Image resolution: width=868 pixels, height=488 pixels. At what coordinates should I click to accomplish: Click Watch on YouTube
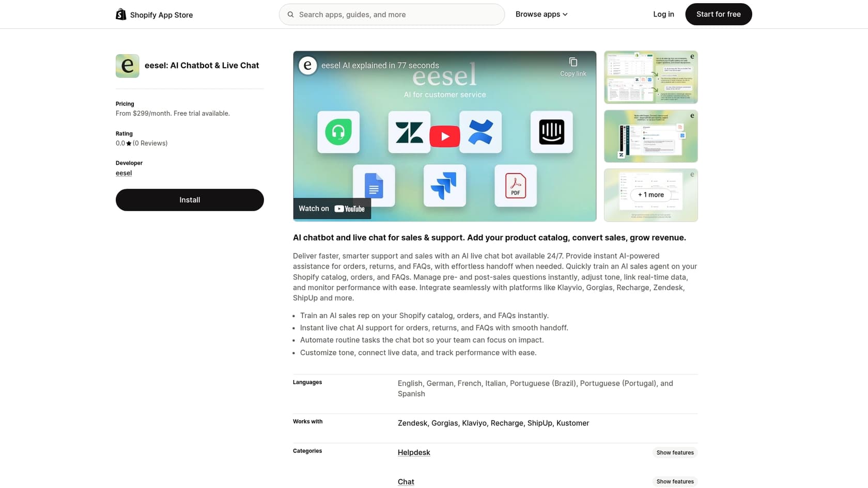[332, 209]
